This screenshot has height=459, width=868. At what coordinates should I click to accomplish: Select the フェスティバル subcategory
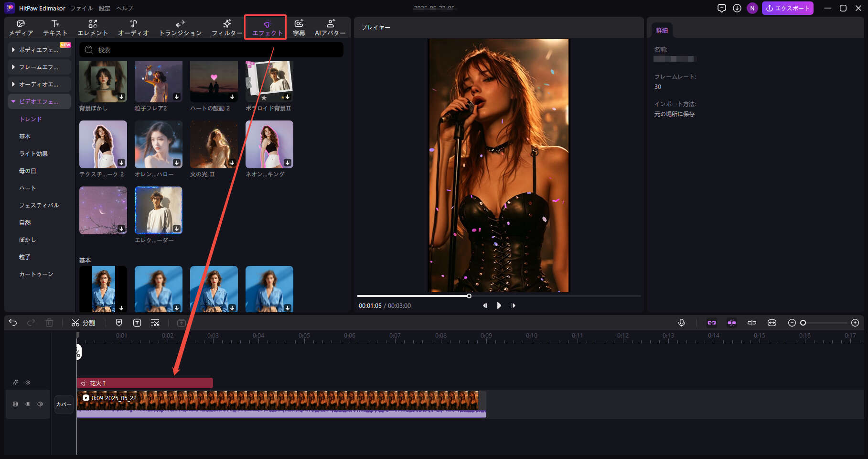coord(39,205)
